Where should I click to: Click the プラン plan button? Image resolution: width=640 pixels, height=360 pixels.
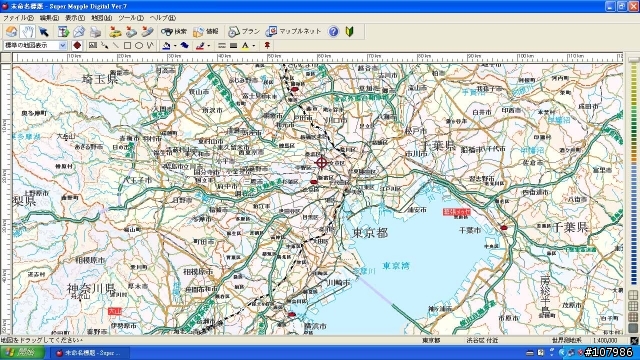click(x=244, y=31)
